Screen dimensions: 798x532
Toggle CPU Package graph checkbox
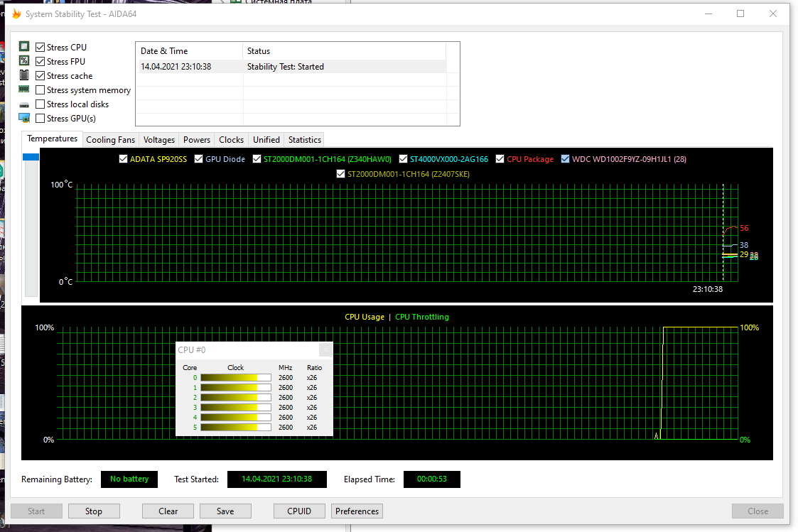click(x=500, y=159)
